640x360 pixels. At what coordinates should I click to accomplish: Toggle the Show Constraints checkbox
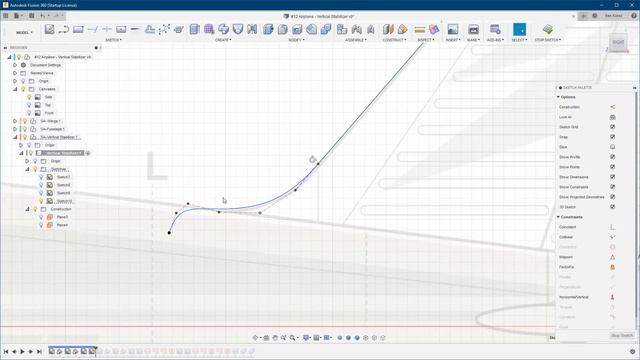click(612, 187)
